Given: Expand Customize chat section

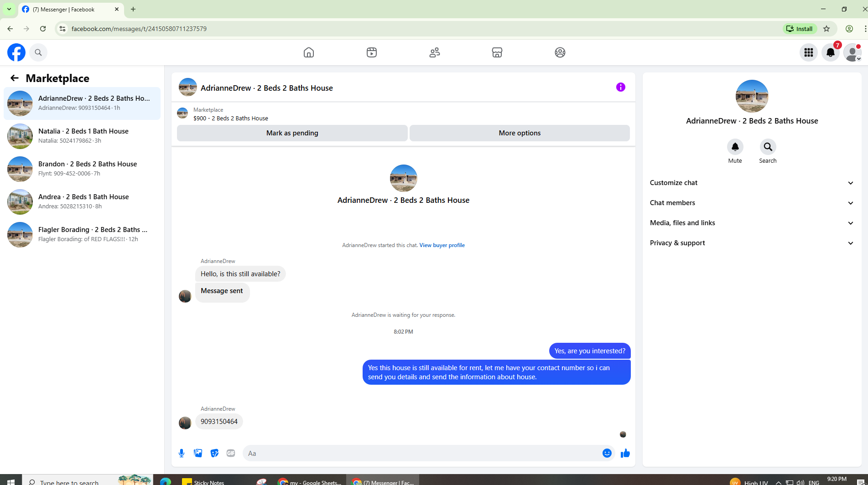Looking at the screenshot, I should [x=752, y=183].
